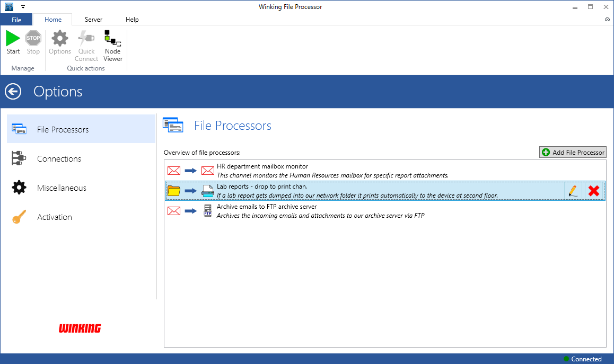
Task: Close the Winking File Processor window
Action: (x=606, y=7)
